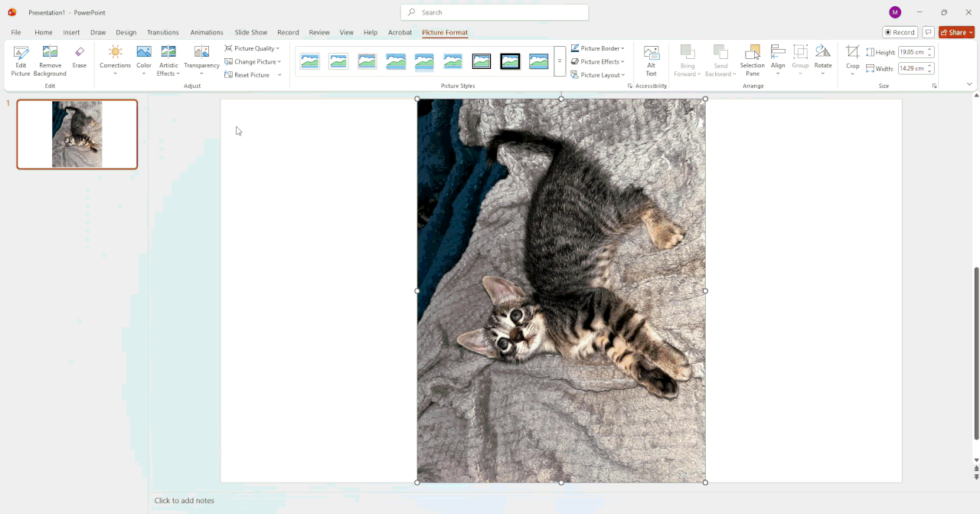Decrease the picture Width with stepper
Image resolution: width=980 pixels, height=514 pixels.
930,71
